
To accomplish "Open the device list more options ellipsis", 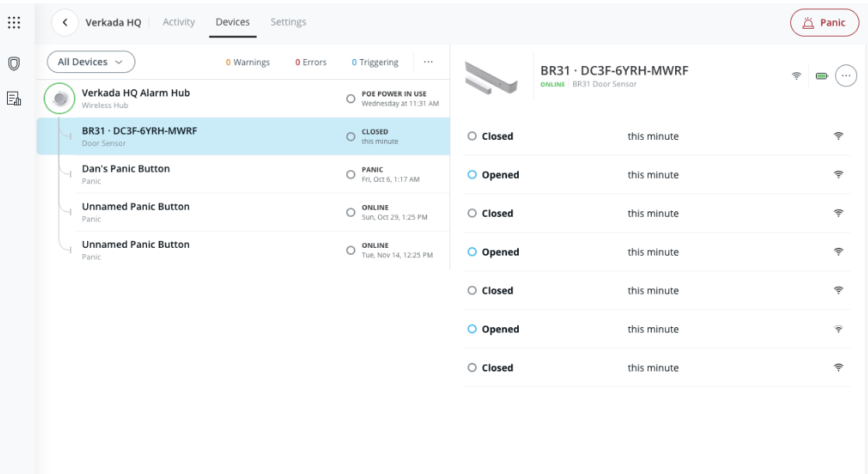I will (428, 62).
